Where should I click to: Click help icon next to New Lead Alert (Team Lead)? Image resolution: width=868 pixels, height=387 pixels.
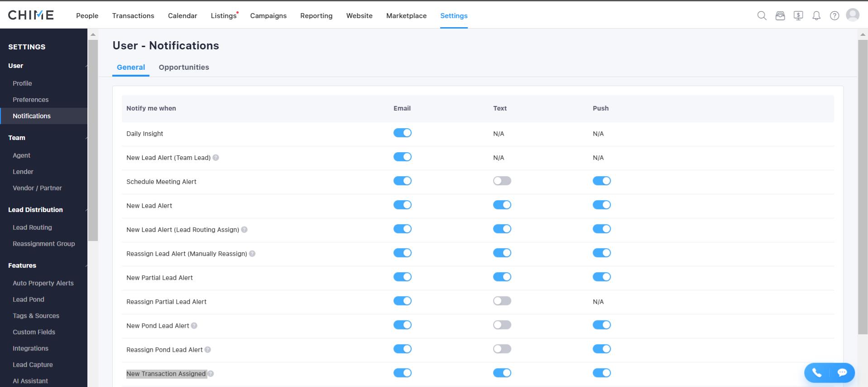coord(216,158)
